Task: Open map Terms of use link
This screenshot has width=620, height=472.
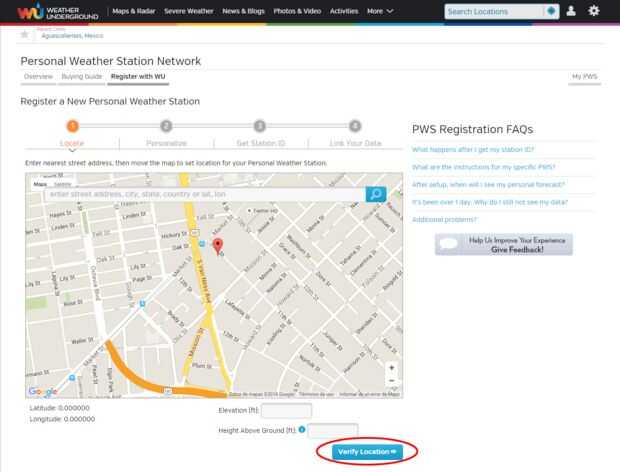Action: pyautogui.click(x=316, y=394)
